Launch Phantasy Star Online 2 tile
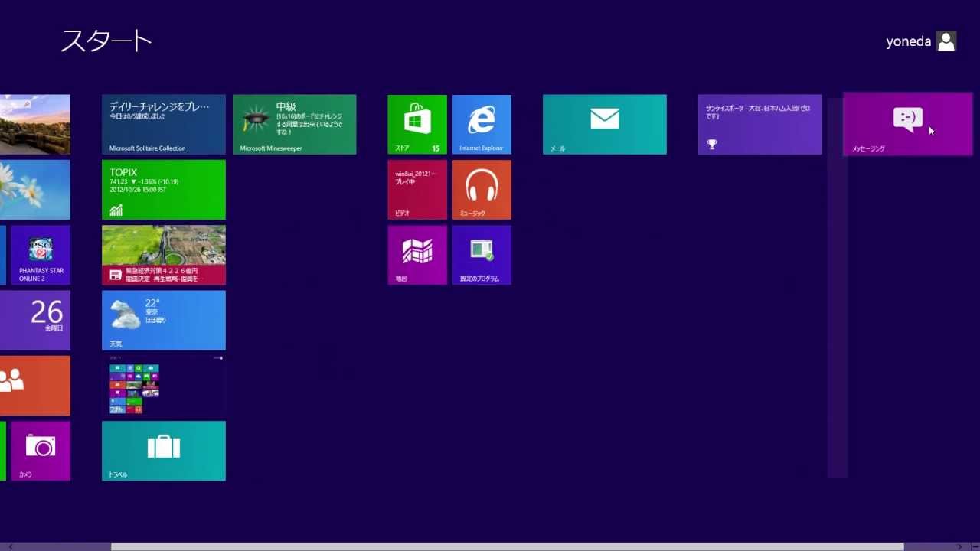 click(40, 255)
